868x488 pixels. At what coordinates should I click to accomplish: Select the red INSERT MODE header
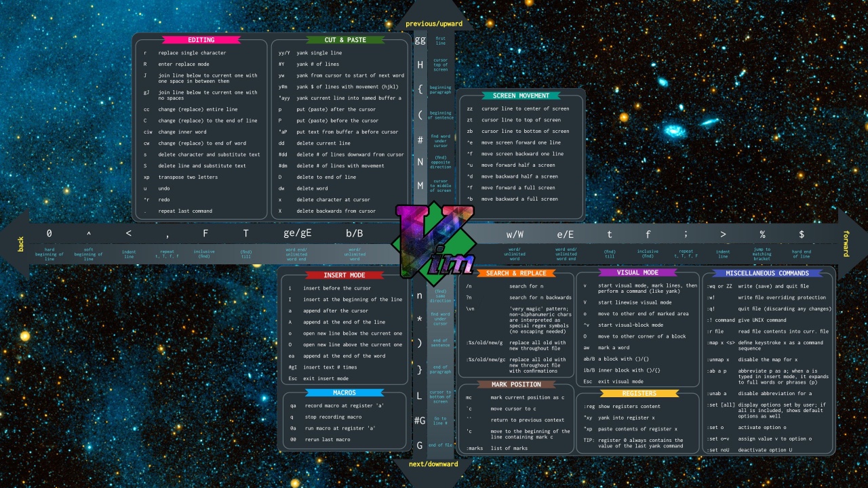click(344, 275)
